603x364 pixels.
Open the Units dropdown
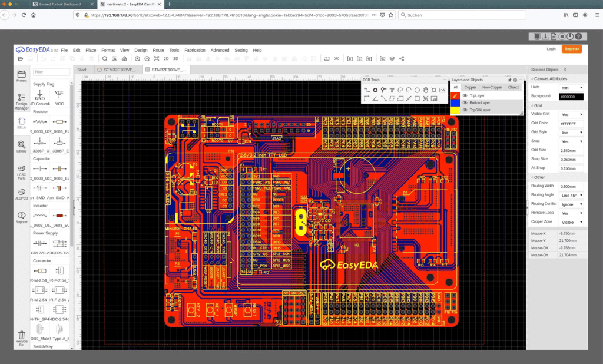571,87
